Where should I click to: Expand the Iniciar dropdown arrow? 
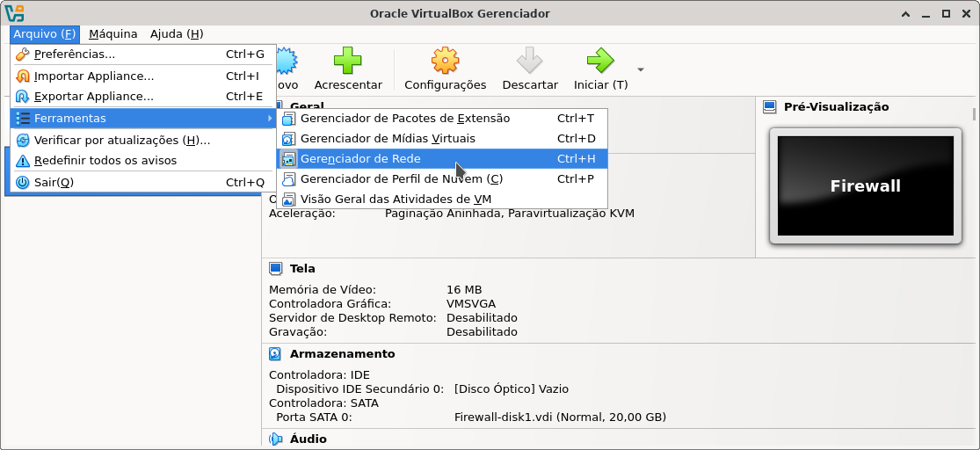pyautogui.click(x=641, y=69)
